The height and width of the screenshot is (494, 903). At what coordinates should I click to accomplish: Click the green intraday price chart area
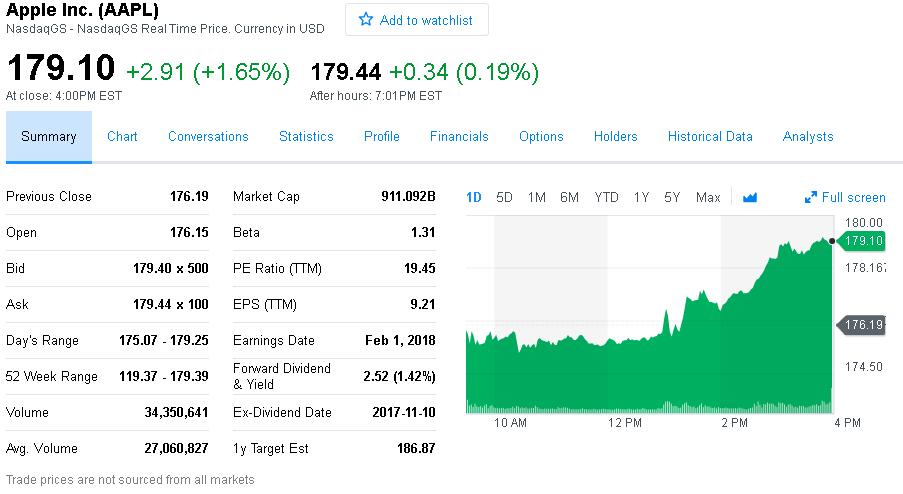(x=649, y=345)
